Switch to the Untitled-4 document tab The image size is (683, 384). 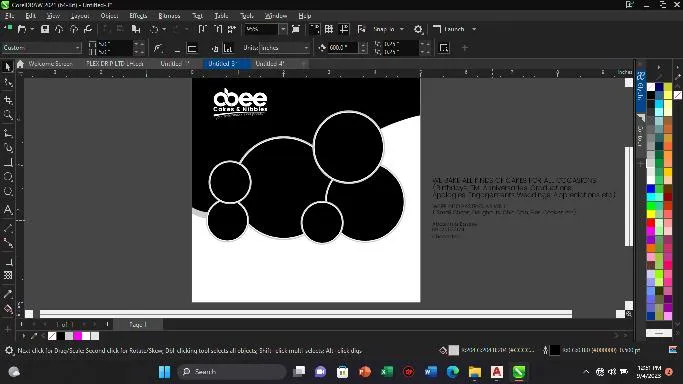(x=270, y=64)
